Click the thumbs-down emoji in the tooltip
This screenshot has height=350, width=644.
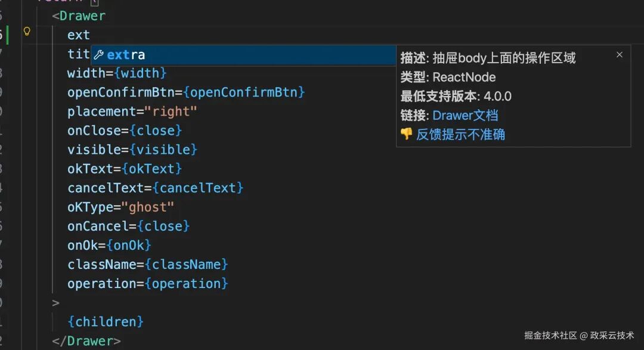[x=407, y=135]
